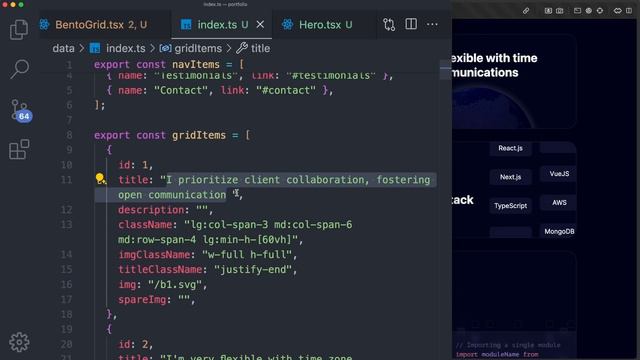
Task: Click the AWS tech badge in preview
Action: click(559, 202)
